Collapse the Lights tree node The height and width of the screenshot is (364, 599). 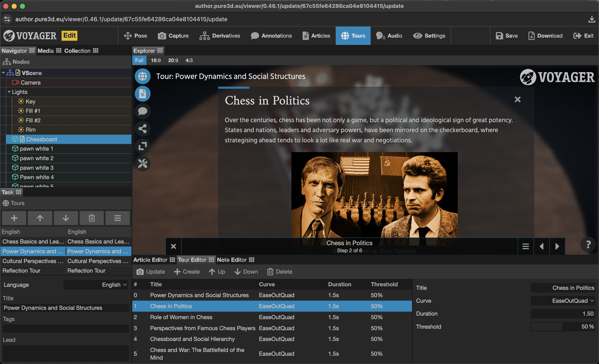coord(9,92)
